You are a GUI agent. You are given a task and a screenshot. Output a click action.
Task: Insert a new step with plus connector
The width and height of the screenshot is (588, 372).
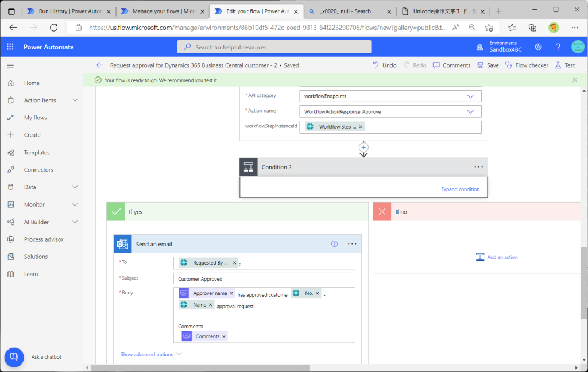coord(363,147)
